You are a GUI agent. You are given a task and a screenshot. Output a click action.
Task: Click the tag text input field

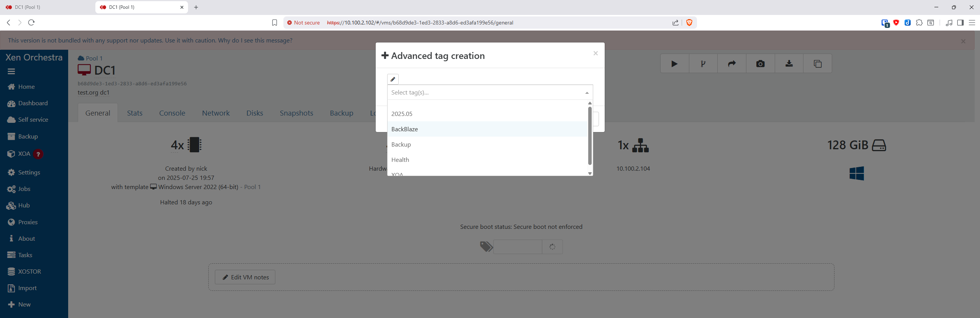click(518, 247)
